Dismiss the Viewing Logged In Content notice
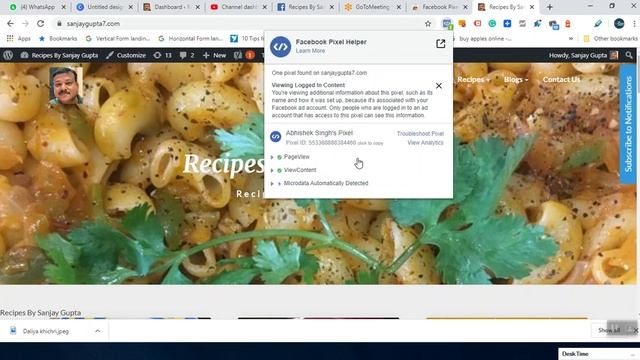 [439, 86]
